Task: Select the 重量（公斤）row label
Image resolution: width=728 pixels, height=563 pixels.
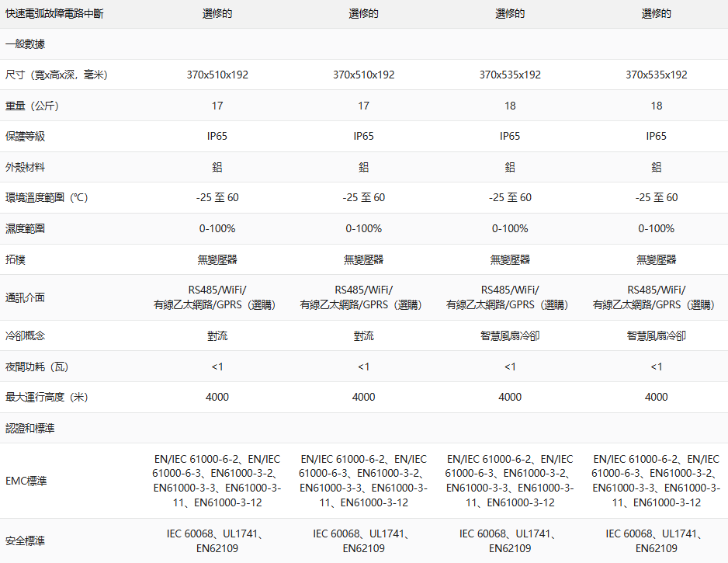Action: coord(33,106)
